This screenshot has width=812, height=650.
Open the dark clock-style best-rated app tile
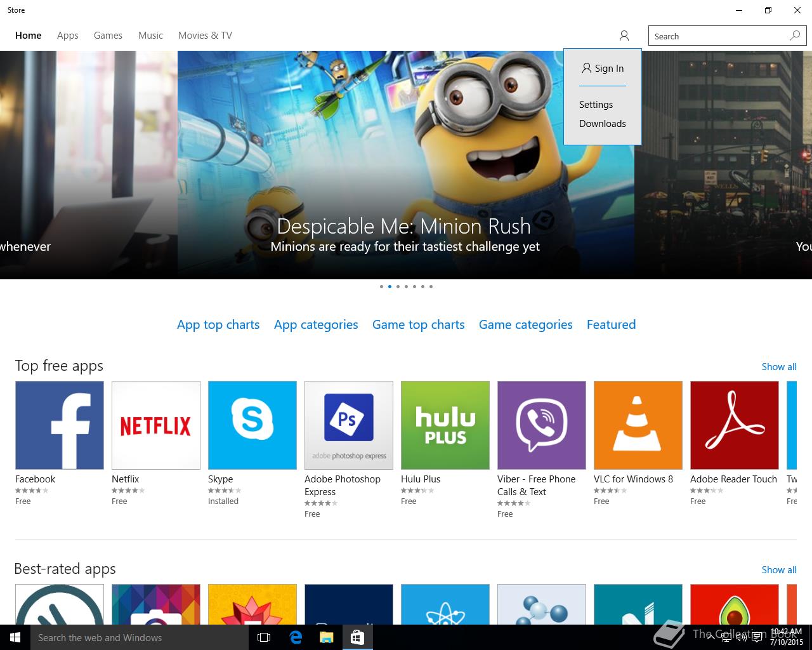pos(60,604)
